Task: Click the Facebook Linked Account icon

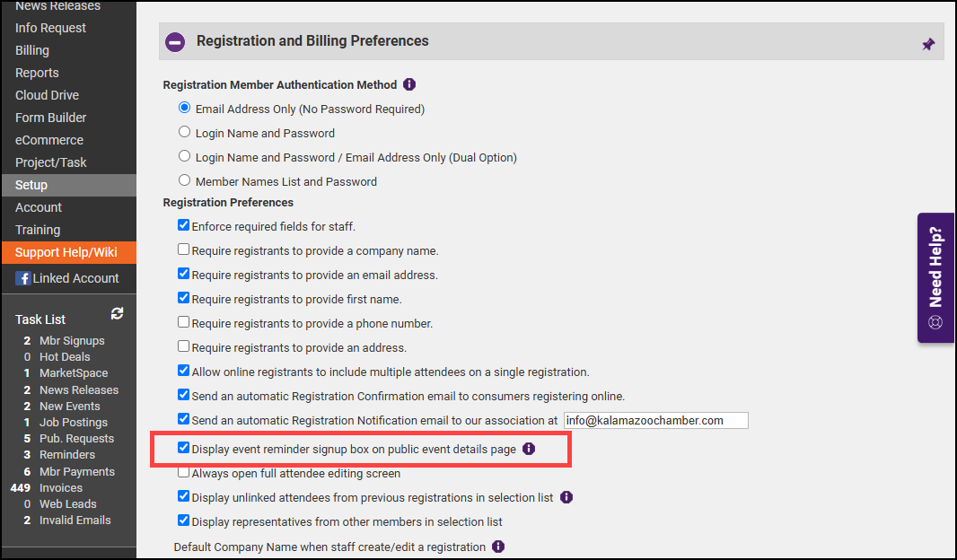Action: pyautogui.click(x=23, y=278)
